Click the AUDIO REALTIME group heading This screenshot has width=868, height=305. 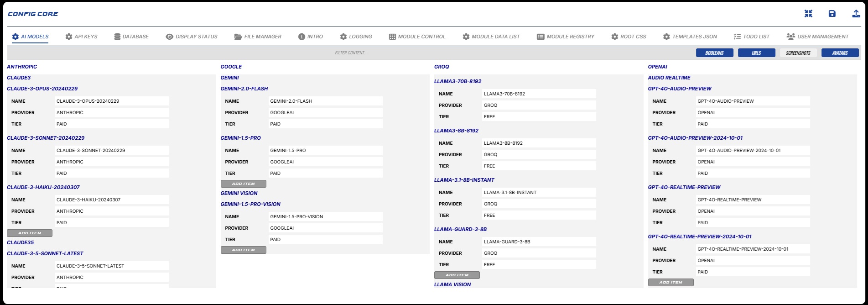pyautogui.click(x=669, y=78)
